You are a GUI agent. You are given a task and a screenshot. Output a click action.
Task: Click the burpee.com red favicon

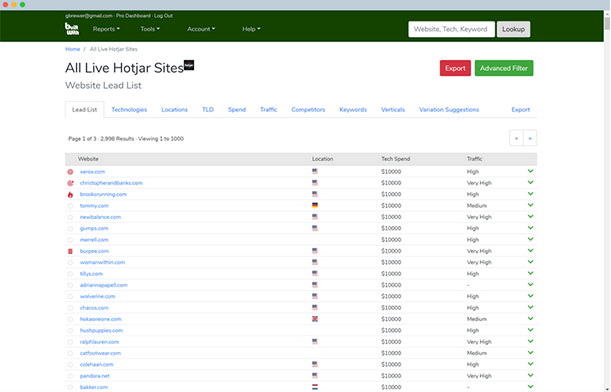[x=70, y=251]
